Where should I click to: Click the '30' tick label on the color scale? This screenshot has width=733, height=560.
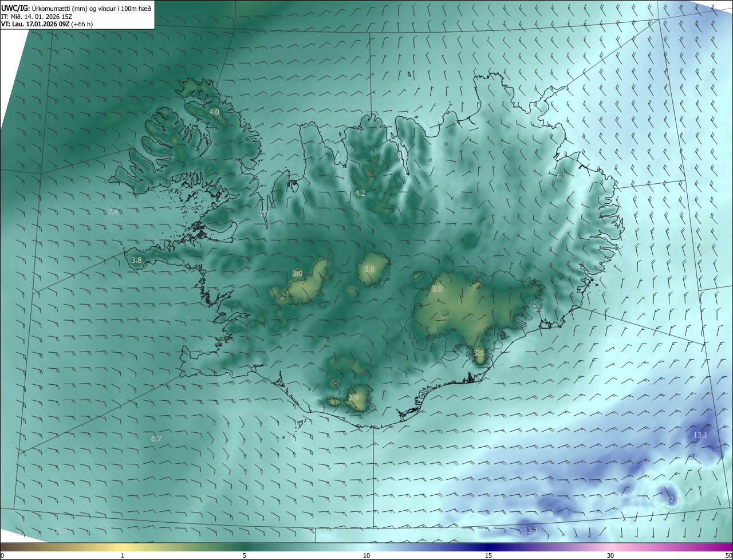[x=610, y=555]
